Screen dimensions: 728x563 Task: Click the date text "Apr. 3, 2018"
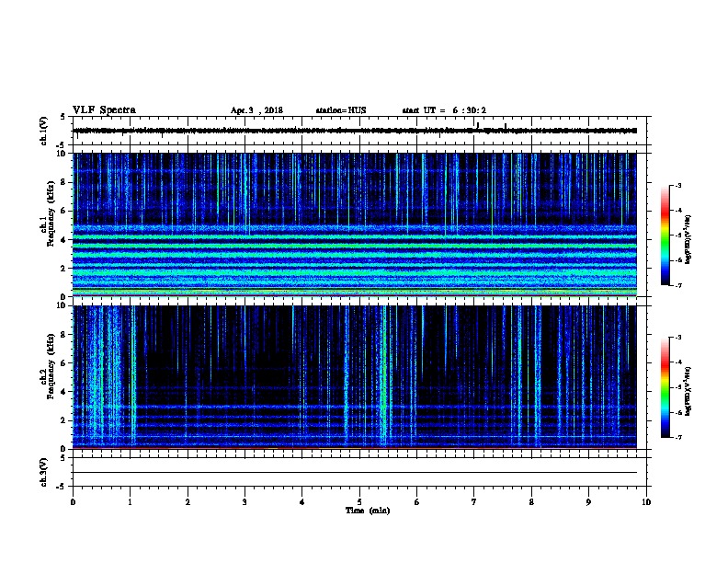(256, 110)
